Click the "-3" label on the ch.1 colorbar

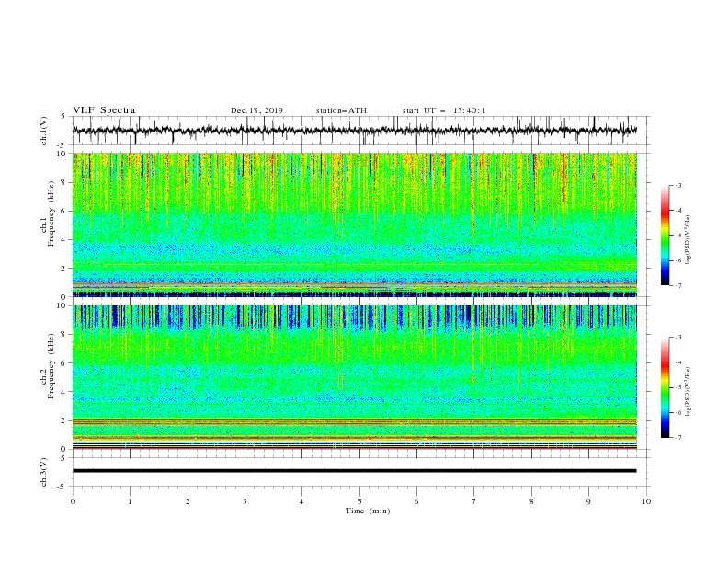pos(677,185)
